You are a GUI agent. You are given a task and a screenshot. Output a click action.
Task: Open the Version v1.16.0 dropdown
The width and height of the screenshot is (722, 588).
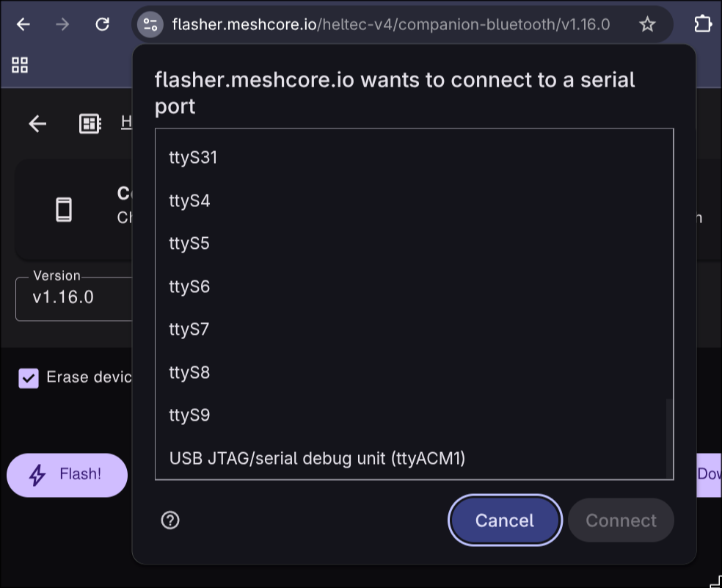[73, 299]
